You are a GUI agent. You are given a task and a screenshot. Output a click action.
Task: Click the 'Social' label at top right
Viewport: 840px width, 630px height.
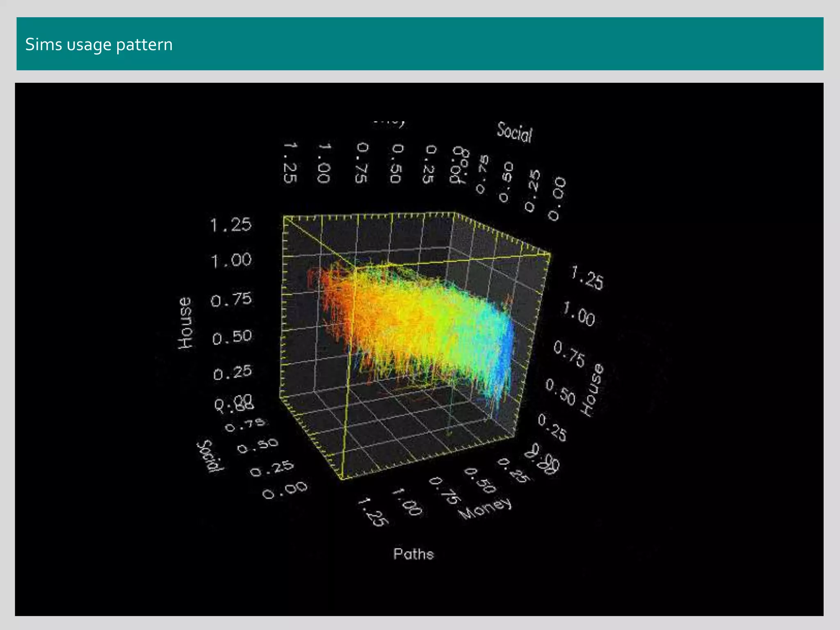(514, 132)
